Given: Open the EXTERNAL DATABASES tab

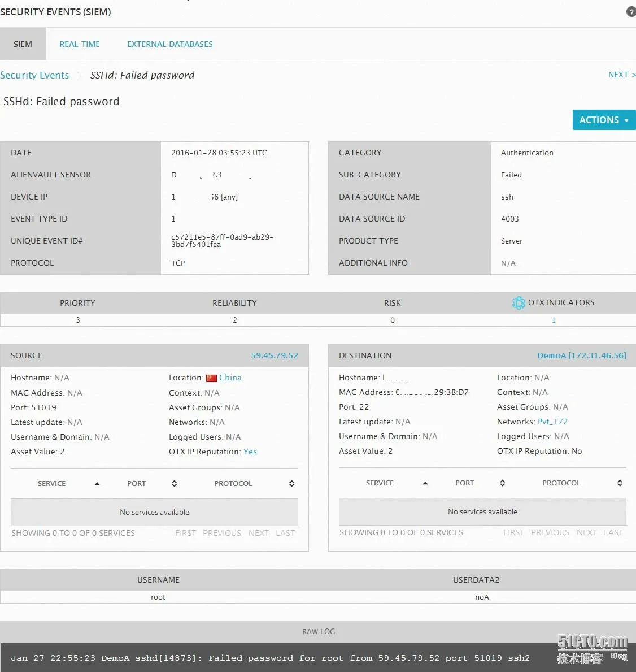Looking at the screenshot, I should pyautogui.click(x=170, y=44).
